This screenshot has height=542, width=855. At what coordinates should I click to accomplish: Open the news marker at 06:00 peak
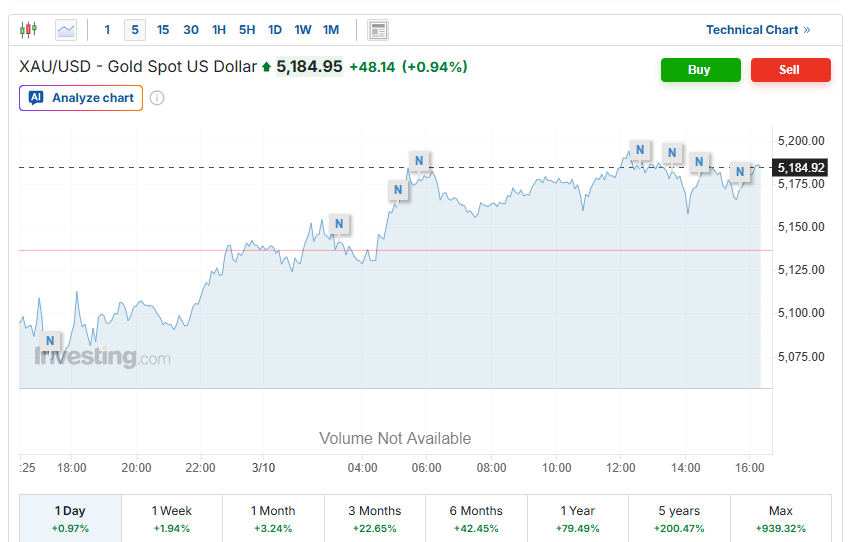pyautogui.click(x=420, y=160)
